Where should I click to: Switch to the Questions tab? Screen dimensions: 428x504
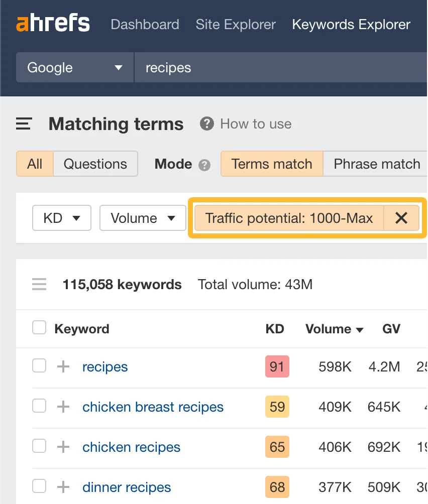pos(95,164)
